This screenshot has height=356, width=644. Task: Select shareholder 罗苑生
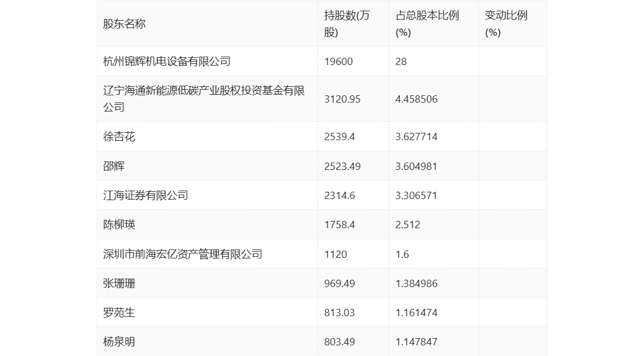click(119, 312)
